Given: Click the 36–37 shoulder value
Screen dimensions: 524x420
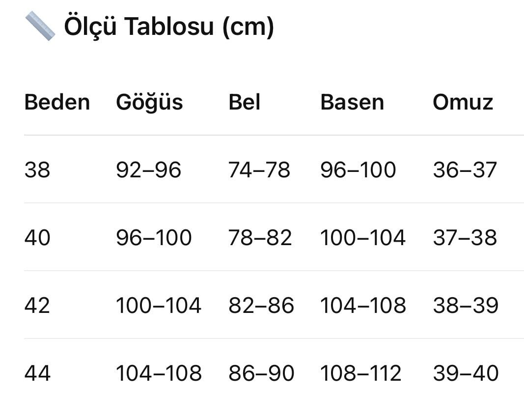Looking at the screenshot, I should coord(465,170).
